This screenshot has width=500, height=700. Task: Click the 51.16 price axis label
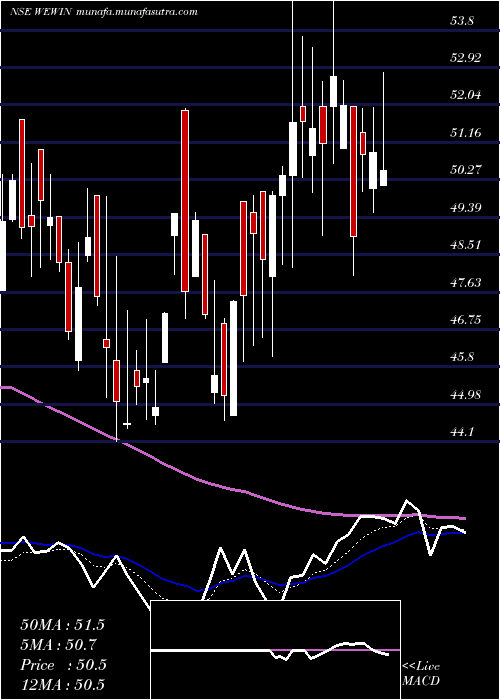(x=466, y=133)
